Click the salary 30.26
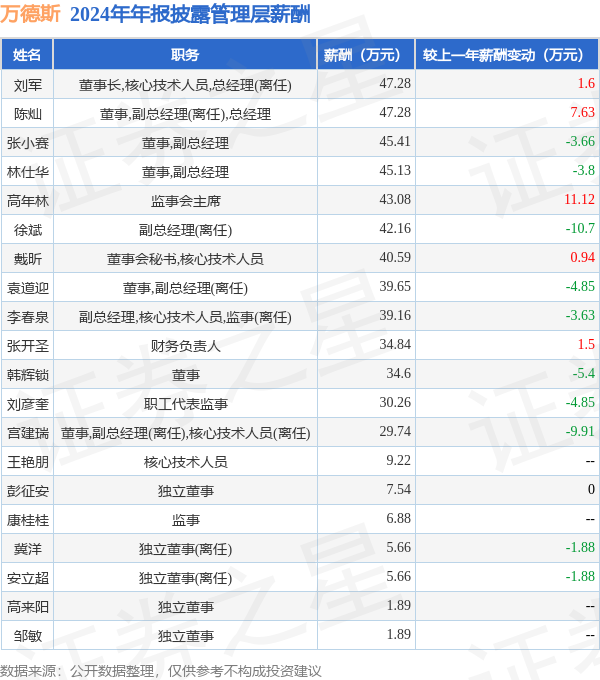 pyautogui.click(x=395, y=402)
